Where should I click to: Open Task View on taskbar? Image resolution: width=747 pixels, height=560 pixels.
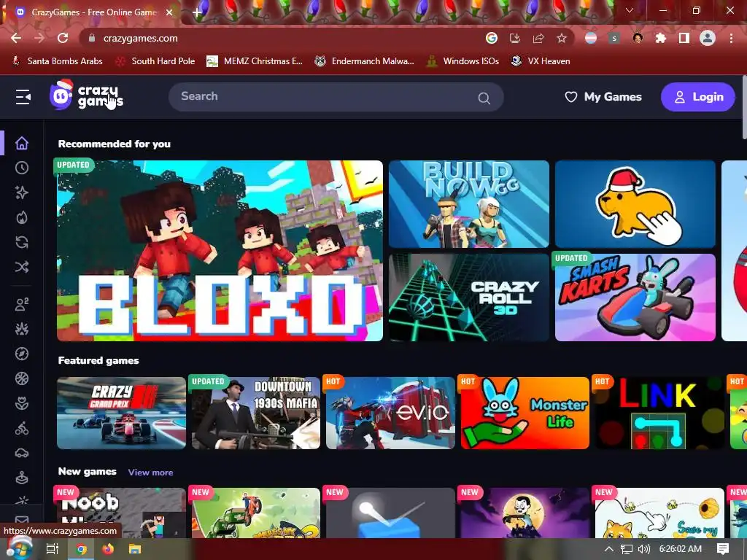click(53, 549)
